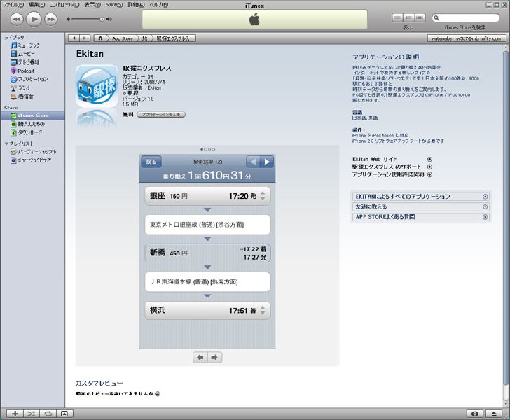
Task: Click the add playlist plus button
Action: coord(15,414)
